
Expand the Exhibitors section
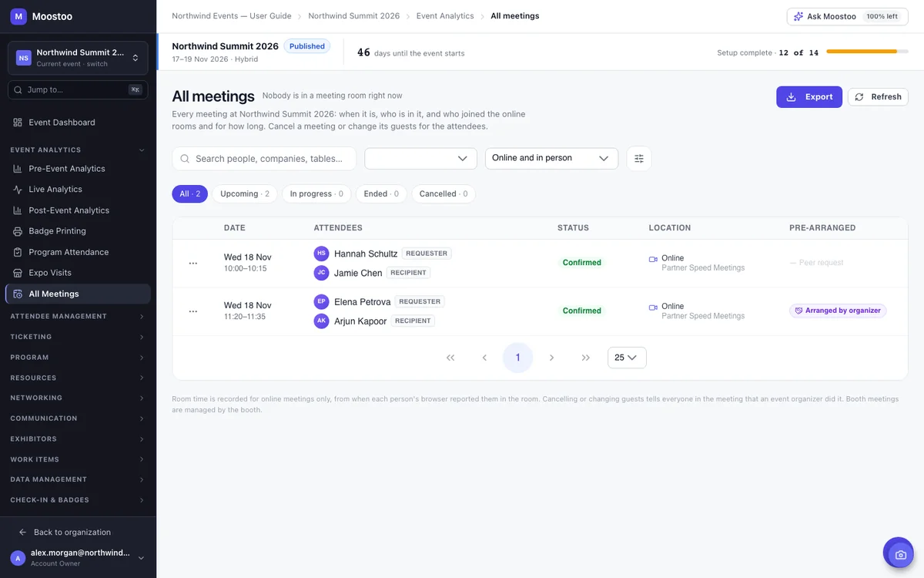click(78, 439)
